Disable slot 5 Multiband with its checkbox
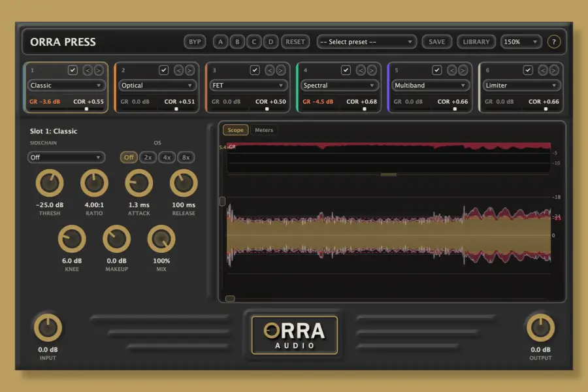This screenshot has width=588, height=392. click(436, 70)
